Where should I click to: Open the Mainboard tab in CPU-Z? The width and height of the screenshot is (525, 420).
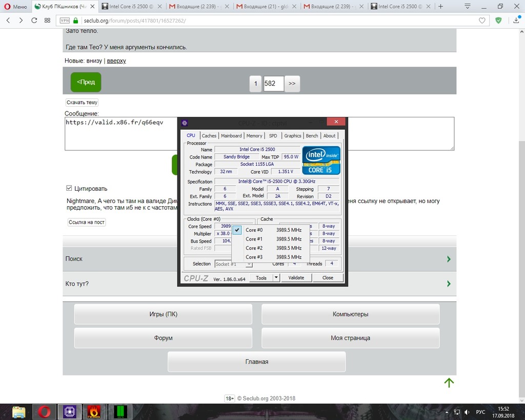[231, 136]
